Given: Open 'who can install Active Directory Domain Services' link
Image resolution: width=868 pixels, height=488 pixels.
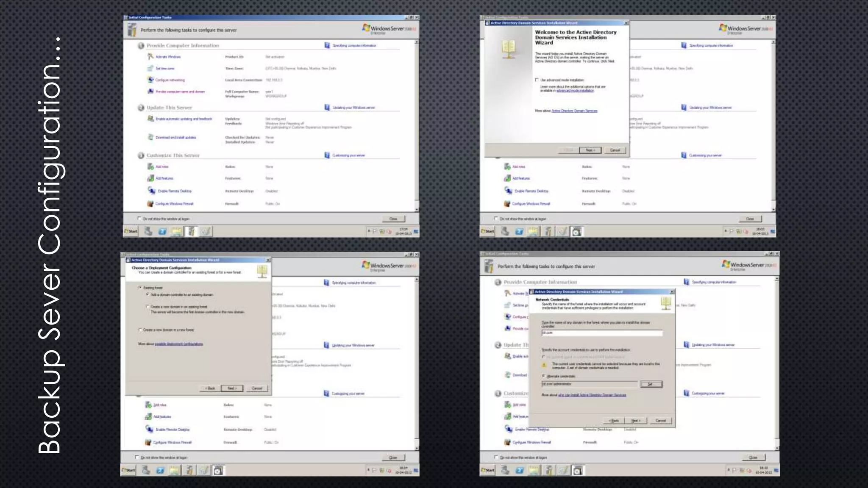Looking at the screenshot, I should (592, 395).
